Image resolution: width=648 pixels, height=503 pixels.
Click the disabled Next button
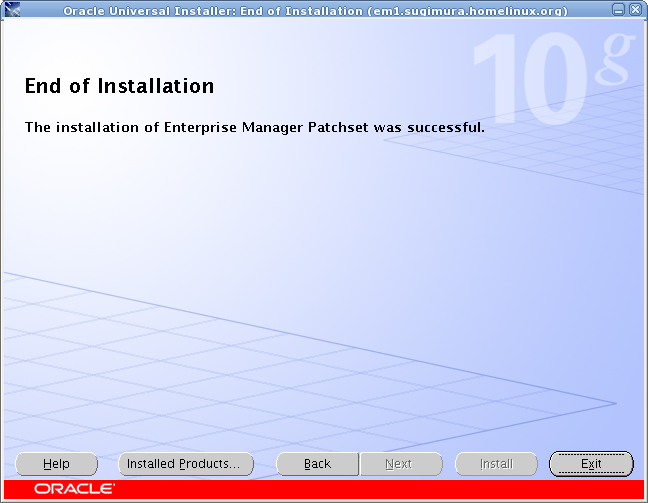401,464
